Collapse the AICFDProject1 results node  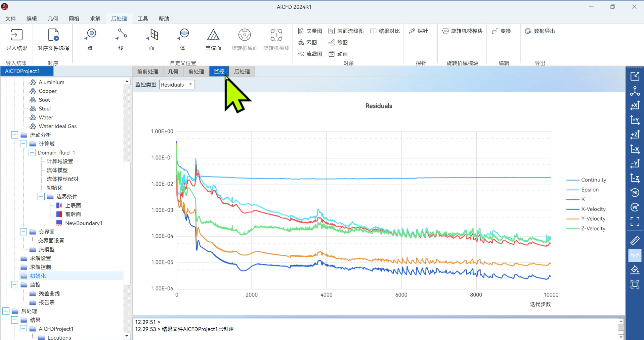[23, 329]
